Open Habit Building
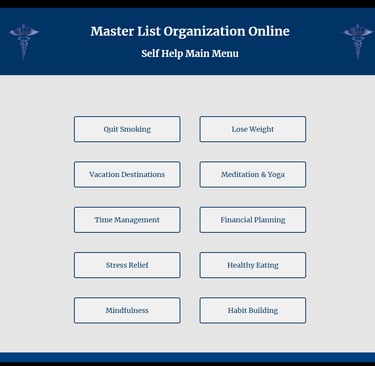 [253, 310]
